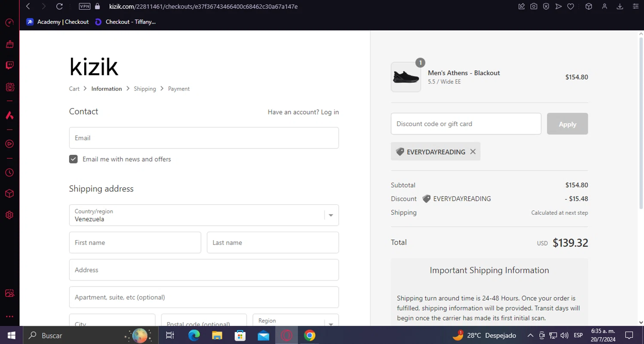Click total amount $139.32
Image resolution: width=644 pixels, height=344 pixels.
click(x=570, y=243)
